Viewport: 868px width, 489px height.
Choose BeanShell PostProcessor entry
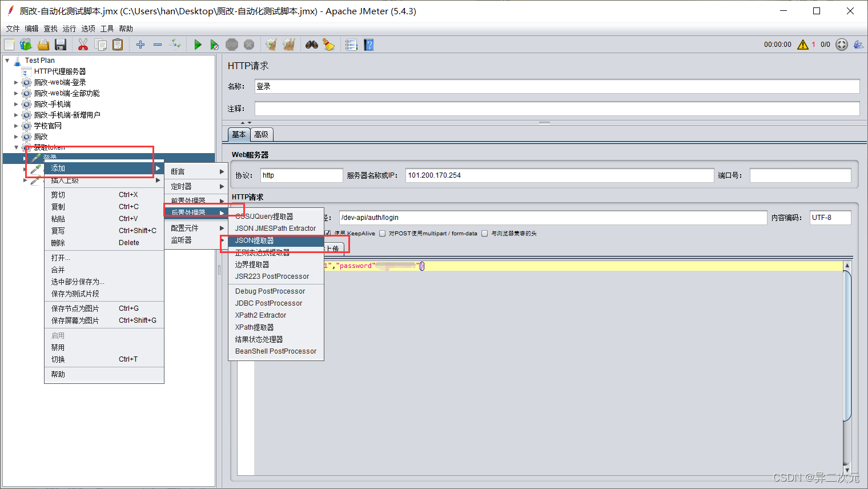pyautogui.click(x=276, y=351)
